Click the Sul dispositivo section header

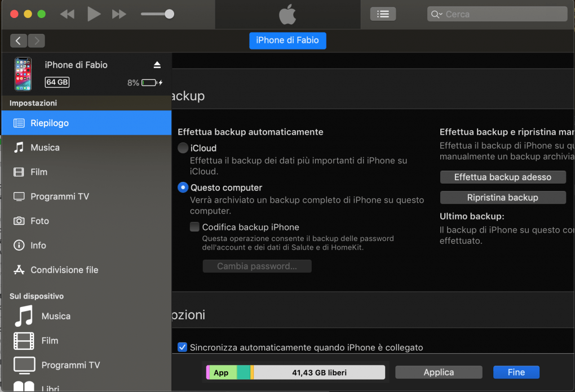click(37, 296)
